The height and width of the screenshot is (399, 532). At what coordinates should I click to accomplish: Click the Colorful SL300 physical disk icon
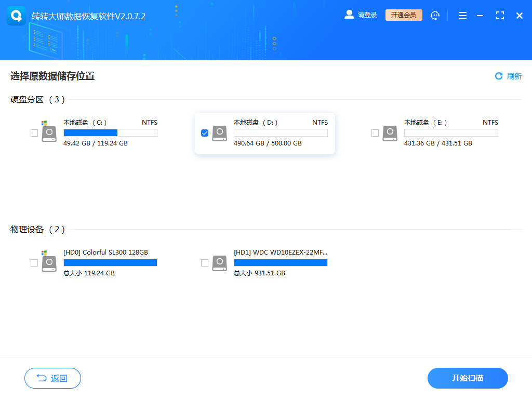(x=49, y=263)
